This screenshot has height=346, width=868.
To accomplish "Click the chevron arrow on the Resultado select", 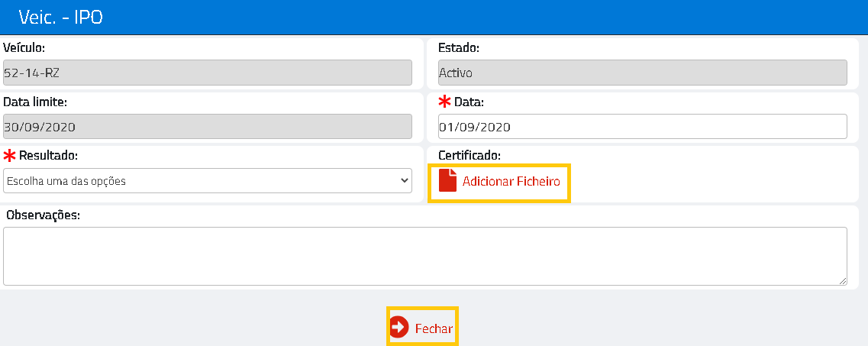I will point(404,181).
